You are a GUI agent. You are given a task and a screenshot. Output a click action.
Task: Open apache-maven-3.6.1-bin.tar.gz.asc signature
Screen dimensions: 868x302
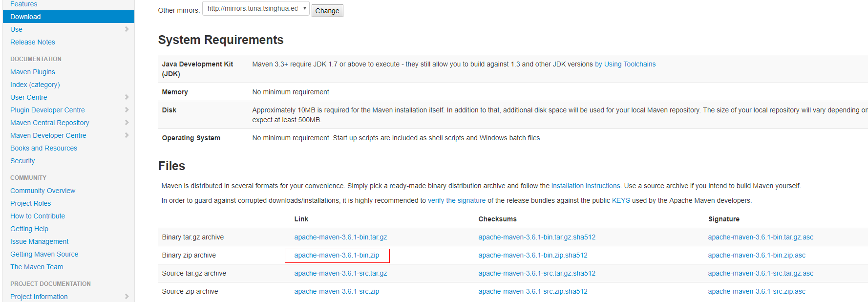(x=761, y=237)
